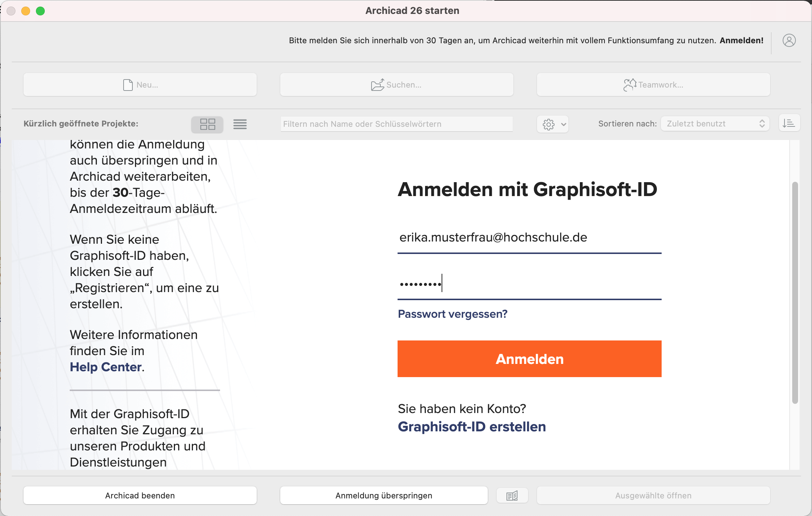The width and height of the screenshot is (812, 516).
Task: Click the vertical scrollbar of login panel
Action: 795,292
